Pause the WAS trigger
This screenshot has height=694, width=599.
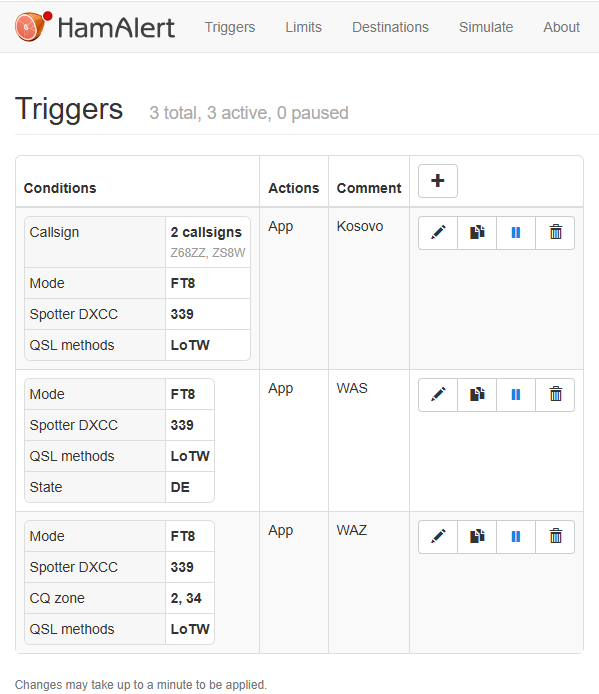(516, 395)
